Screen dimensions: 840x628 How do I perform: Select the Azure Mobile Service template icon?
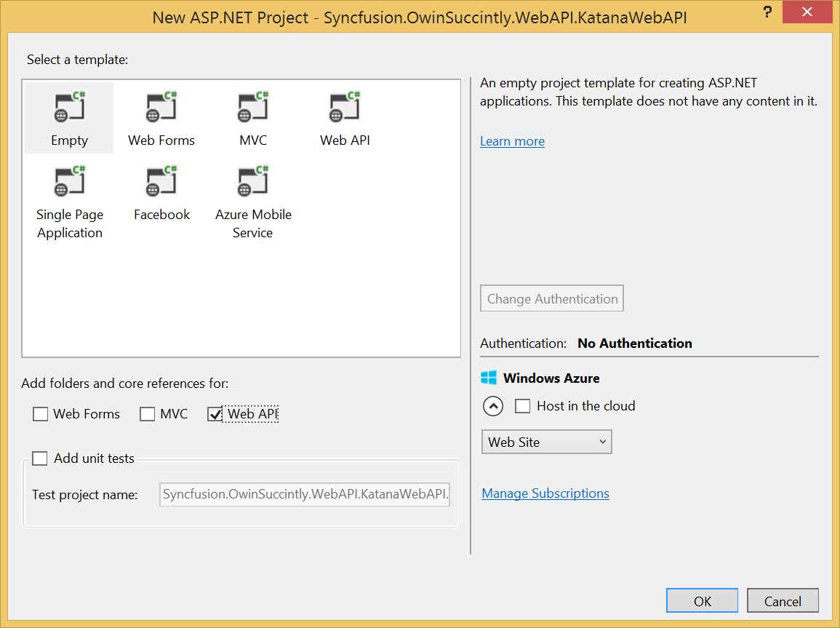click(x=253, y=180)
